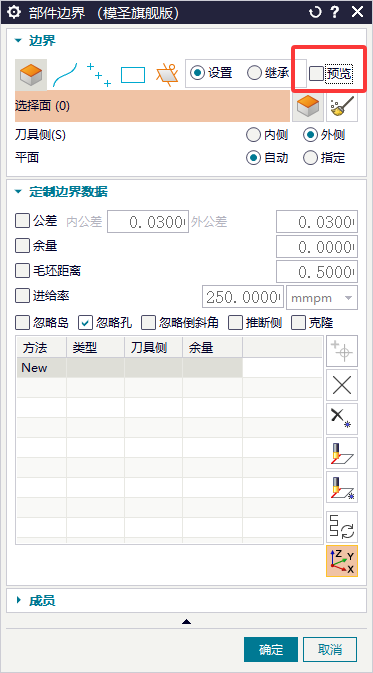The image size is (373, 673).
Task: Pick the Points boundary mode icon
Action: click(99, 75)
